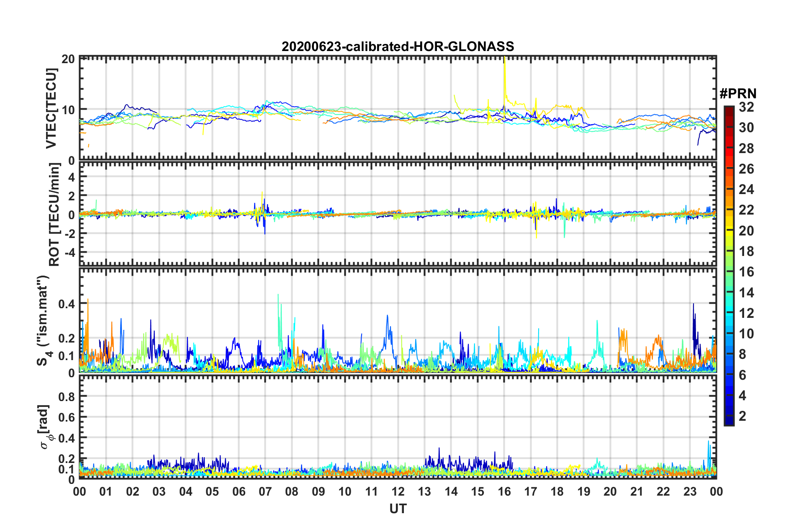Click x-axis tick label 13
The height and width of the screenshot is (532, 796).
tap(424, 491)
